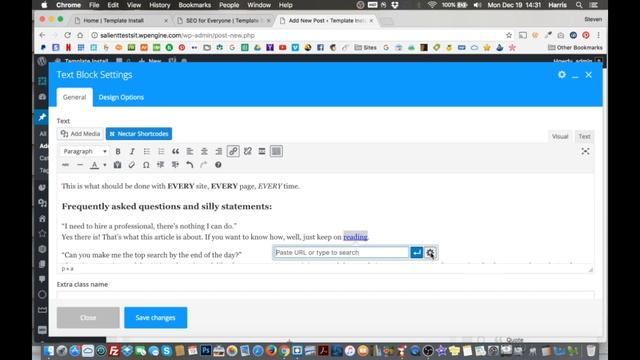Viewport: 640px width, 360px height.
Task: Toggle italic formatting in editor toolbar
Action: point(132,151)
